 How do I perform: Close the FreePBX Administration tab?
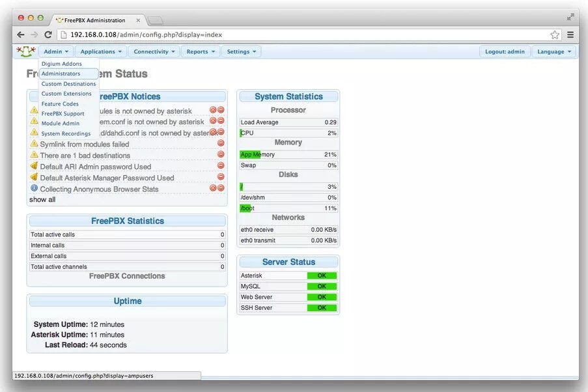(138, 20)
